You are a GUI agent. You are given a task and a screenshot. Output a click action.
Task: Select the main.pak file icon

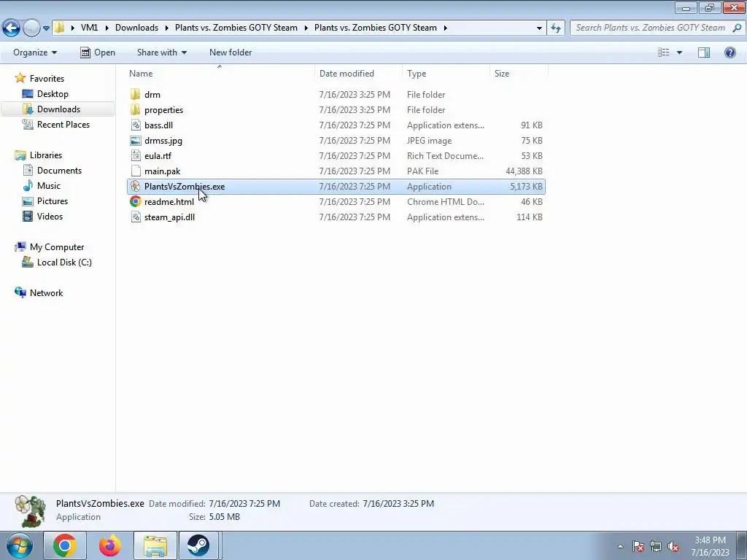pyautogui.click(x=135, y=171)
